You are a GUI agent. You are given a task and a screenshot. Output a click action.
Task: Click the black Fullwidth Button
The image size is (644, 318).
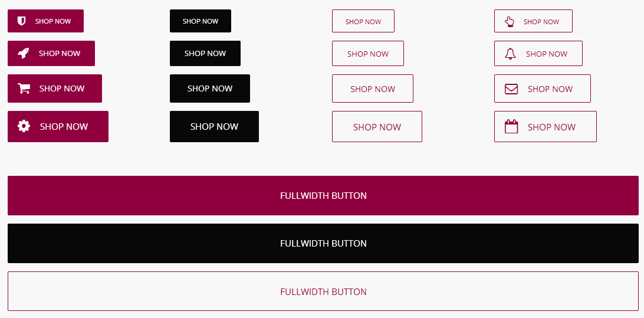(x=323, y=243)
